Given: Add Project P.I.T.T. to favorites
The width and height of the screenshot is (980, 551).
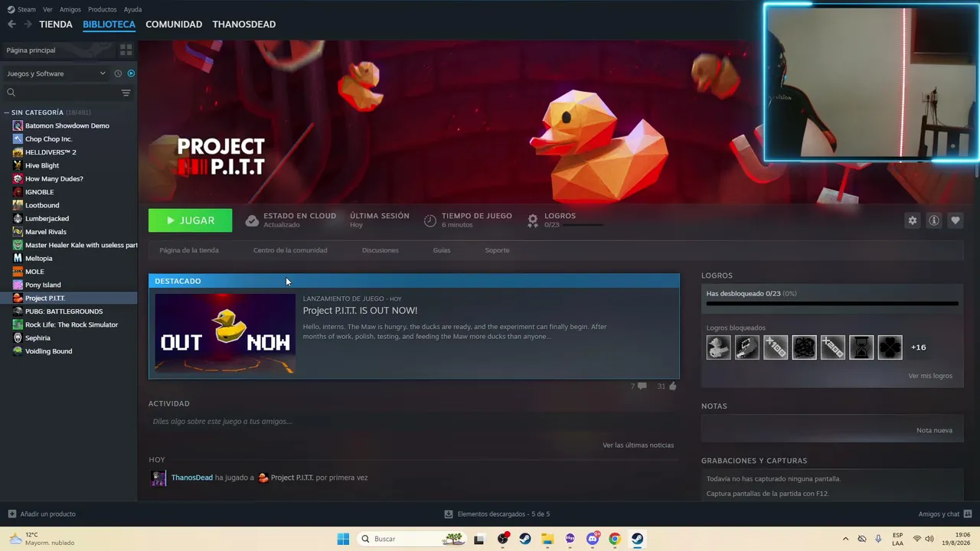Looking at the screenshot, I should point(955,220).
